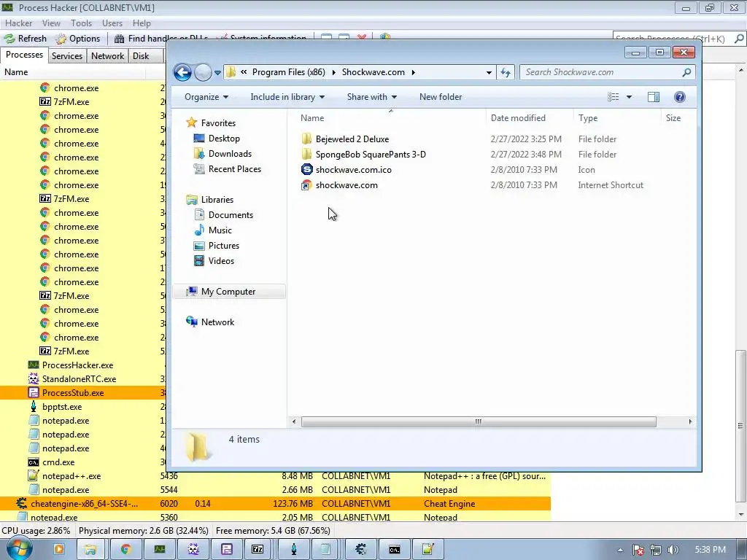Screen dimensions: 747x560
Task: Open Include in library dropdown
Action: pos(287,97)
